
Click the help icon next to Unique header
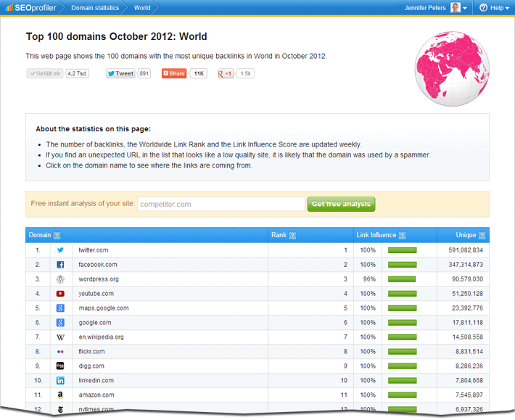[x=482, y=236]
